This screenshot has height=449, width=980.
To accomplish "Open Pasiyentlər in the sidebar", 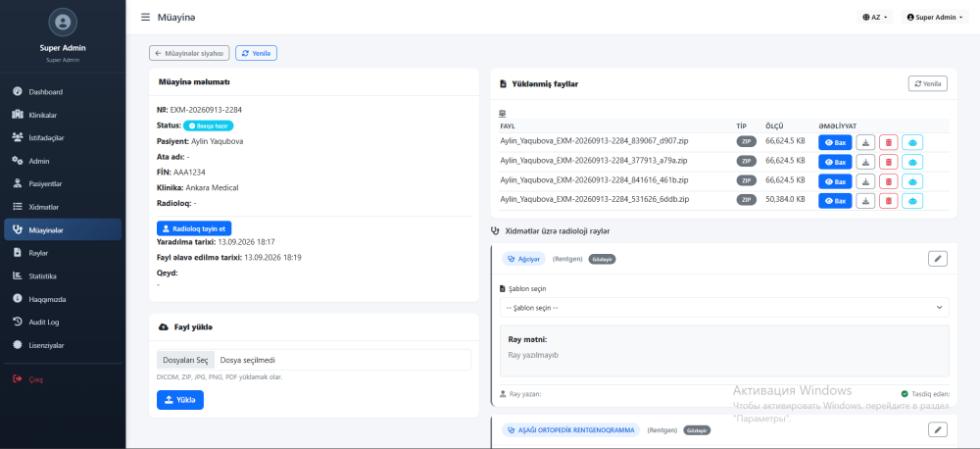I will coord(63,184).
